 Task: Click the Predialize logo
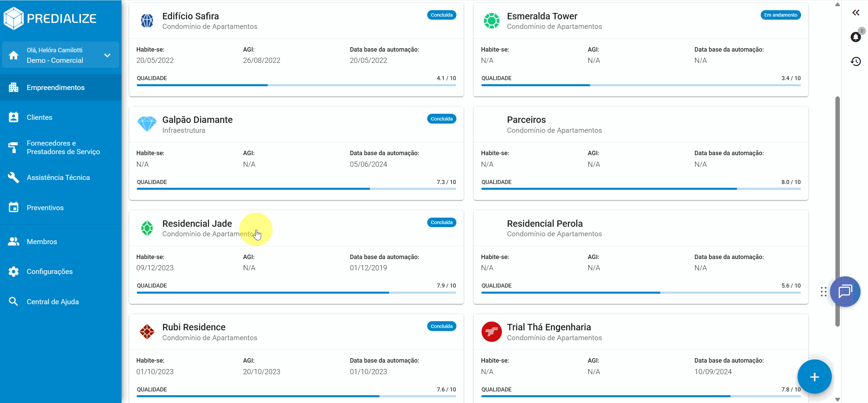click(x=50, y=18)
